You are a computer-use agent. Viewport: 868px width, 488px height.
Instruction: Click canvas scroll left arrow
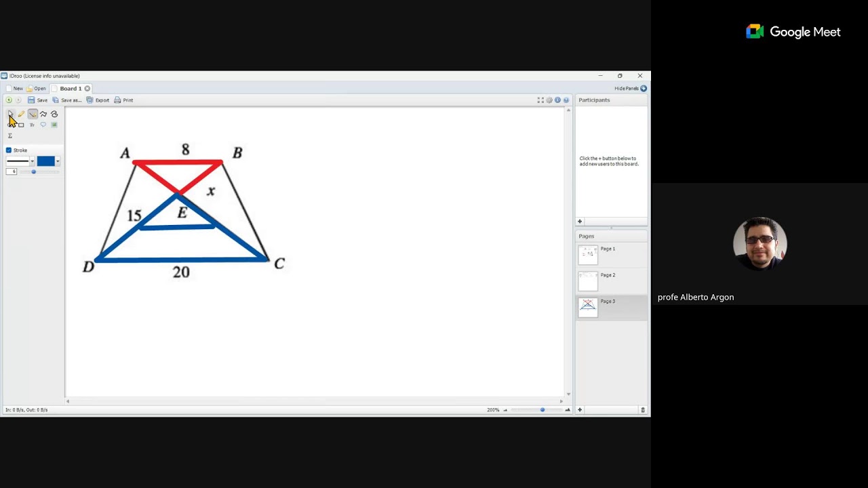[x=68, y=401]
